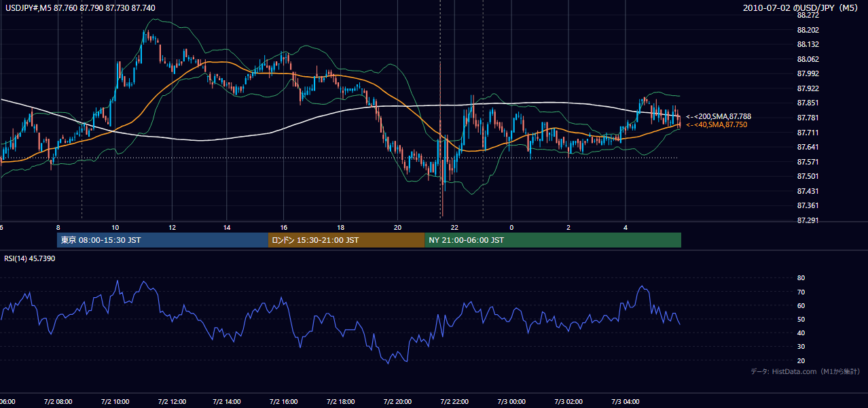Click price axis value 87.922
The height and width of the screenshot is (408, 868).
pyautogui.click(x=808, y=88)
